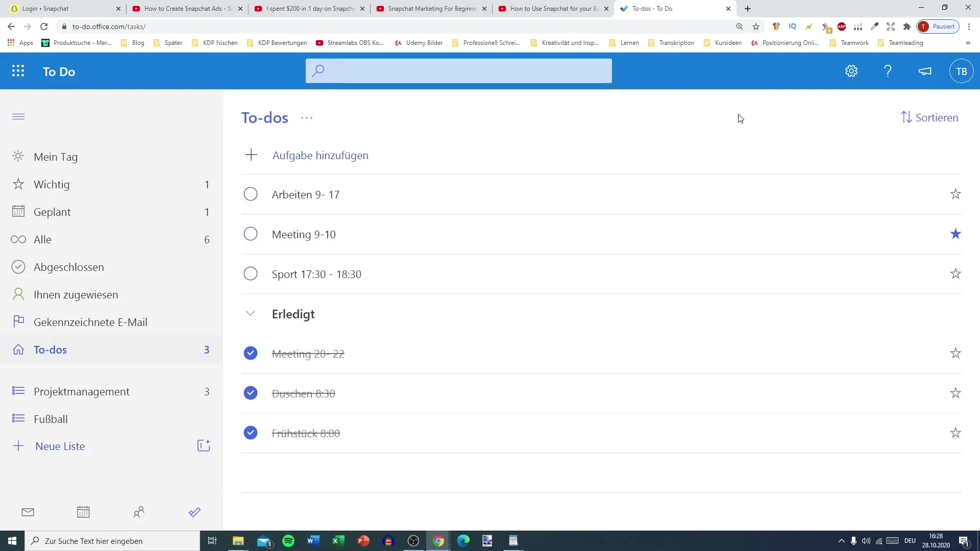
Task: Star the Arbeiten 9-17 task
Action: pyautogui.click(x=956, y=194)
